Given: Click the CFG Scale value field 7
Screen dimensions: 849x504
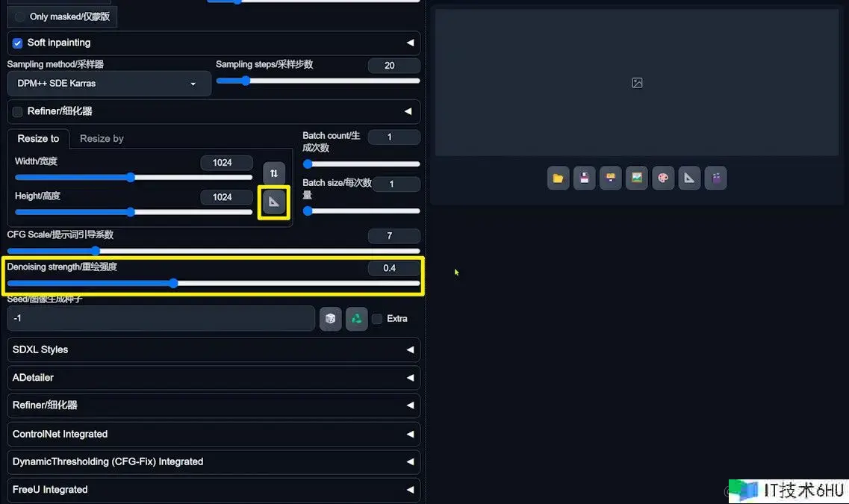Looking at the screenshot, I should click(x=394, y=235).
